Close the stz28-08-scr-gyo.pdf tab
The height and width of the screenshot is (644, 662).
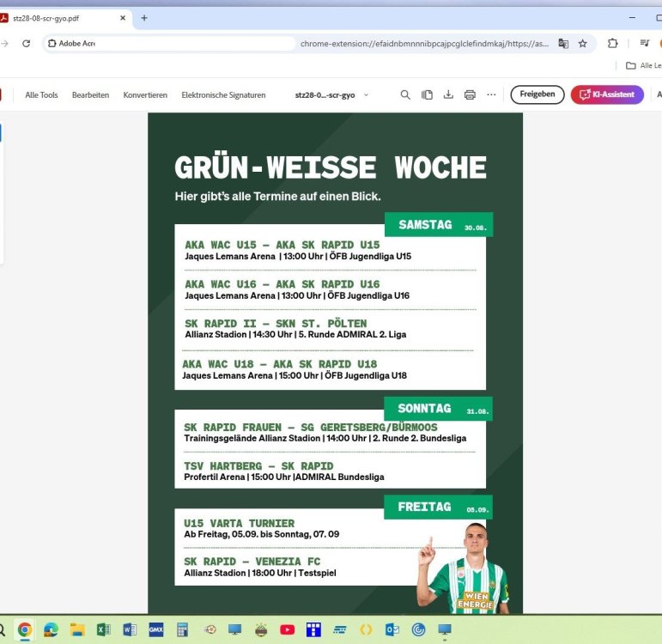pos(124,18)
